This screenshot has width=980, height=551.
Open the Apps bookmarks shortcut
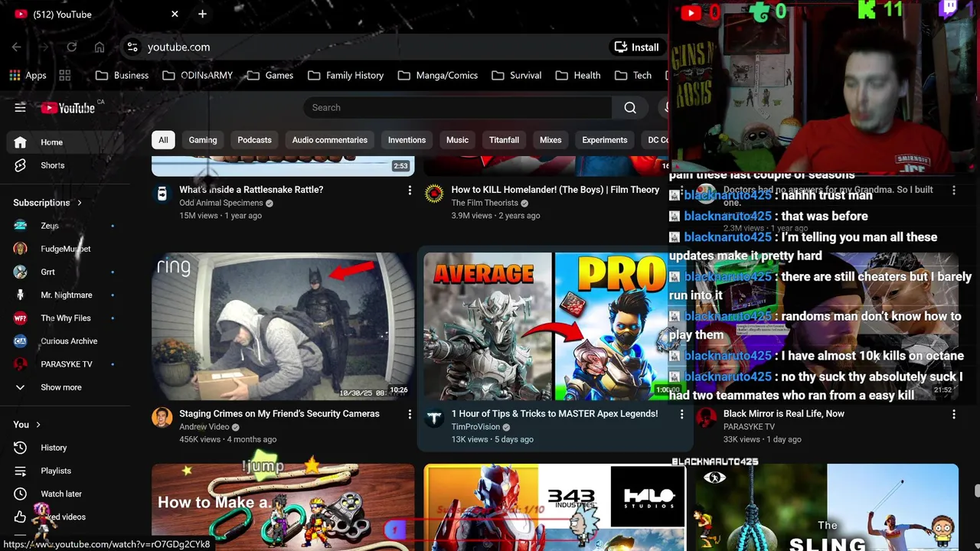pos(28,76)
